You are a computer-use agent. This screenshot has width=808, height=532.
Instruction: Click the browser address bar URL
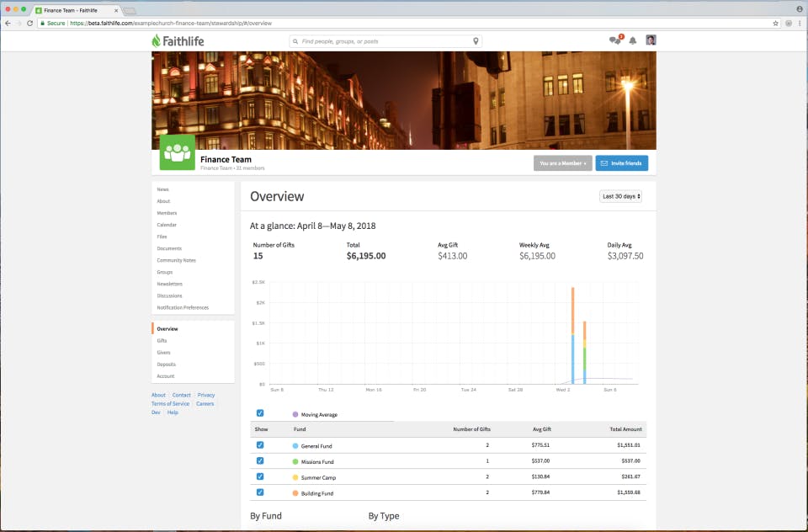coord(171,24)
